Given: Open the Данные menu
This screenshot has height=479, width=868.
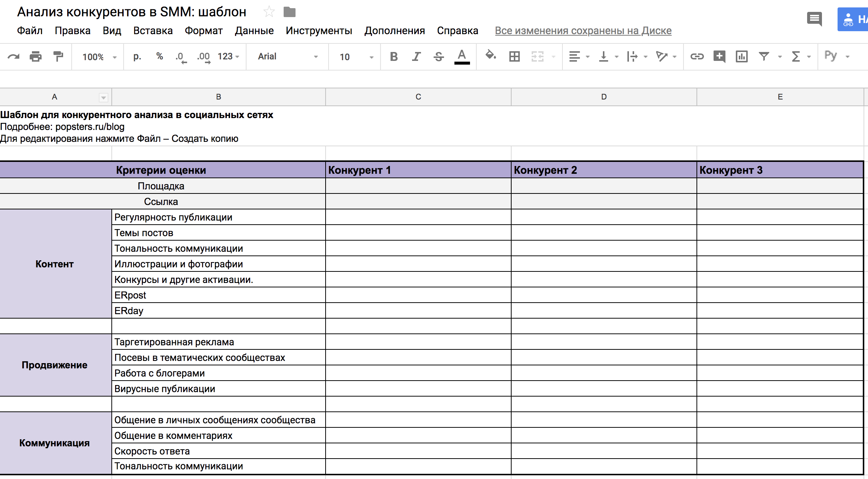Looking at the screenshot, I should click(x=254, y=30).
